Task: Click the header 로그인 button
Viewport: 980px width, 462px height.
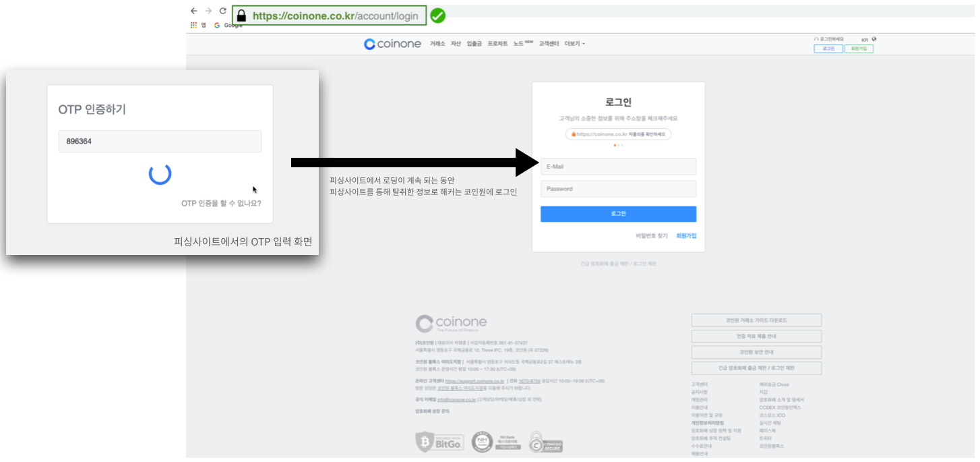Action: 828,49
